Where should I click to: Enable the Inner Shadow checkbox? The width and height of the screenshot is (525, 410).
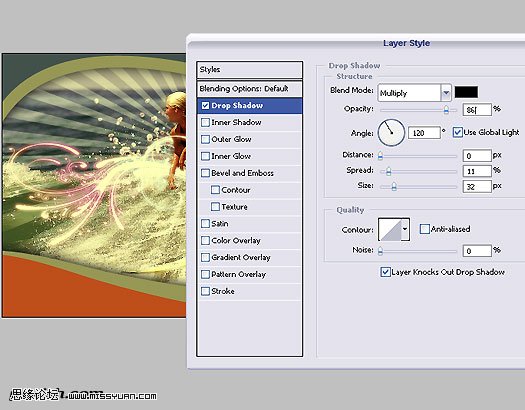205,122
